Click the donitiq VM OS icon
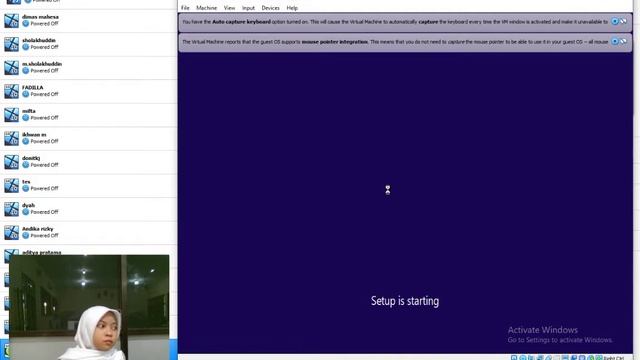The height and width of the screenshot is (360, 640). tap(11, 162)
